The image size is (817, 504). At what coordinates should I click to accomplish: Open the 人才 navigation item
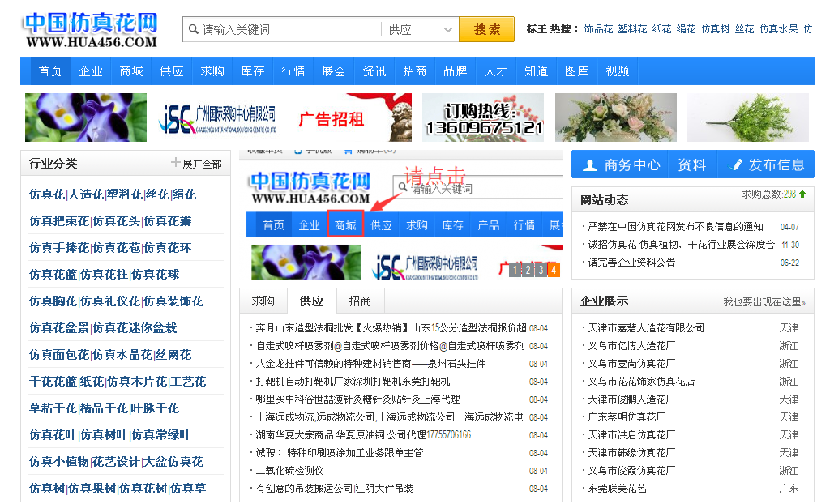click(x=496, y=70)
